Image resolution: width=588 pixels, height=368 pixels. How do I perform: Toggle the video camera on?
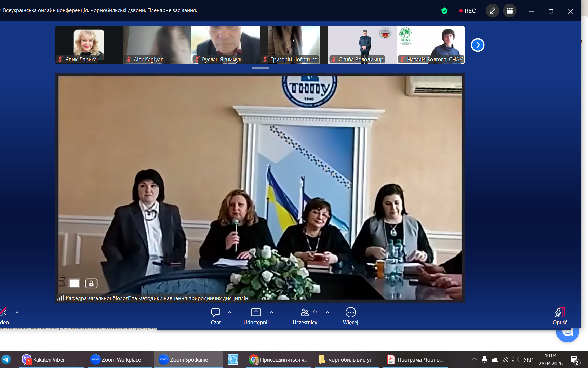[x=4, y=312]
